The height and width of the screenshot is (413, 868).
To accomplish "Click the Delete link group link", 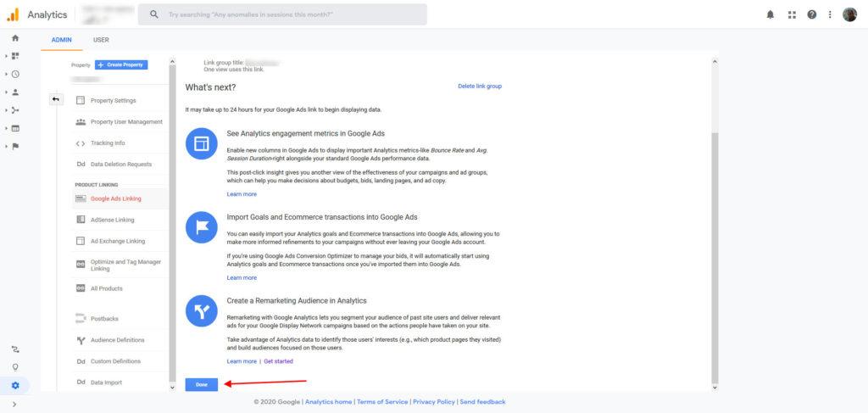I will tap(480, 87).
